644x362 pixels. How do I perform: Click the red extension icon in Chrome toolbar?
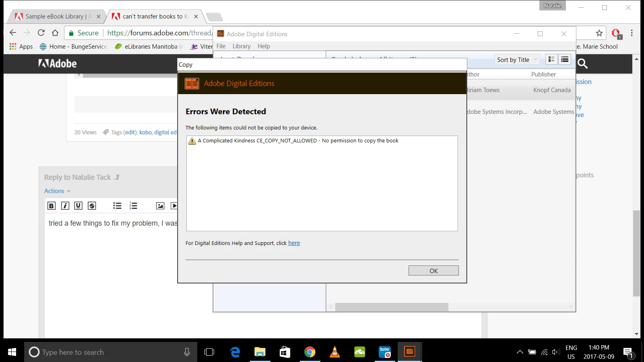click(x=616, y=33)
